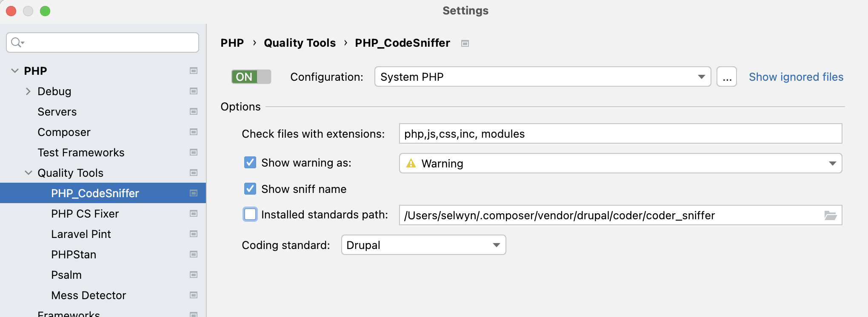
Task: Click the project-level icon beside the PHP_CodeSniffer breadcrumb
Action: tap(465, 43)
